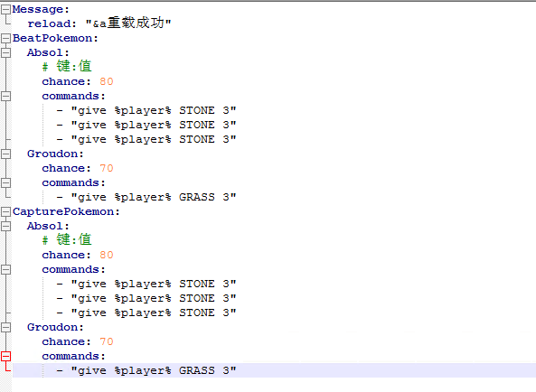Click the chance value 80 under CapturePokemon Absol
536x392 pixels.
click(107, 255)
